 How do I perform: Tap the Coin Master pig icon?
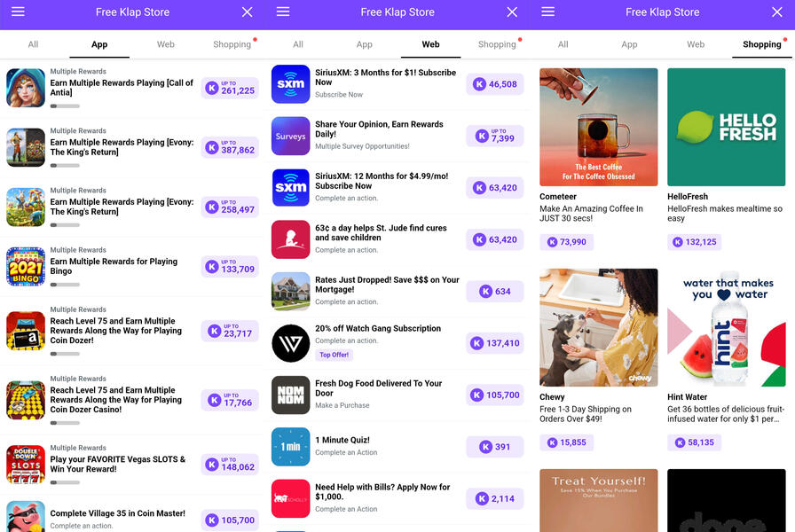click(26, 517)
